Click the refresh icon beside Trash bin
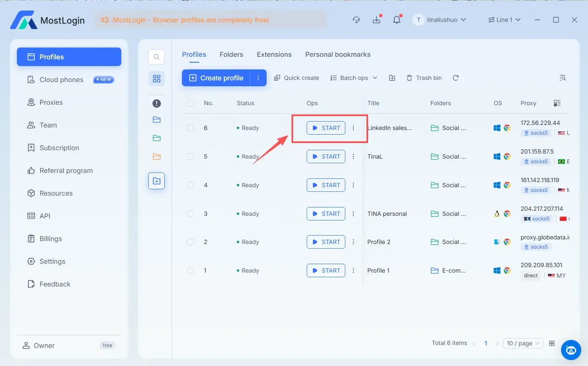588x366 pixels. coord(455,78)
